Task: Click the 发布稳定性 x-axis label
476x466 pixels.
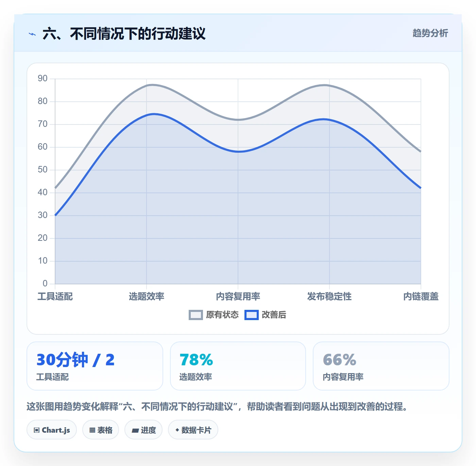Action: (329, 297)
